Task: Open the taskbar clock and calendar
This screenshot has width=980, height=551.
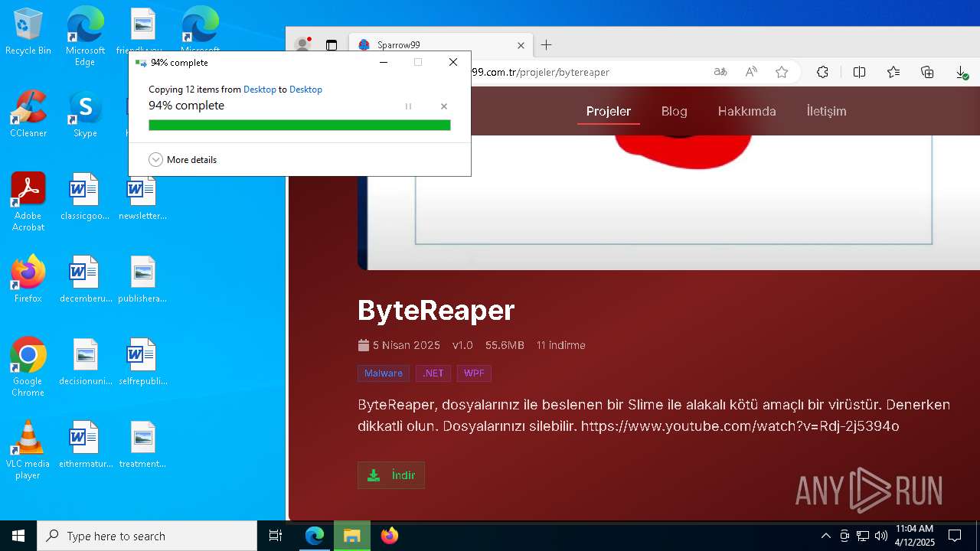Action: point(915,536)
